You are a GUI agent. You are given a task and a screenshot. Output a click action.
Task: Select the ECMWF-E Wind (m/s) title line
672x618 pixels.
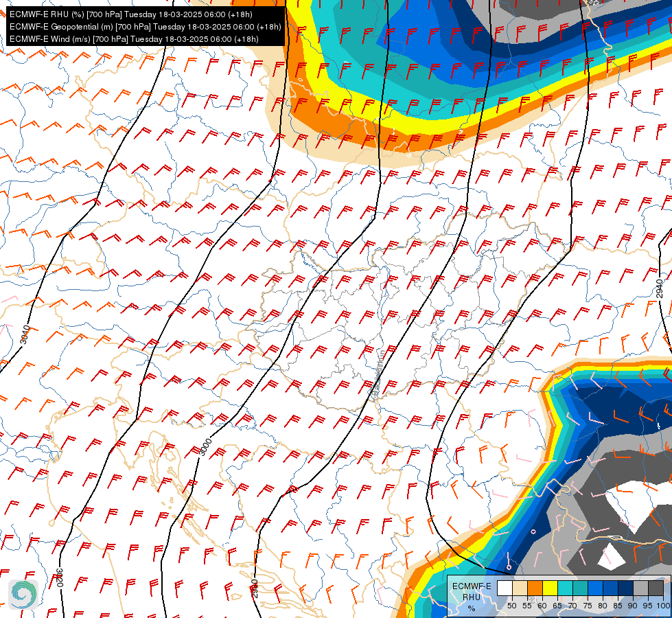point(134,39)
